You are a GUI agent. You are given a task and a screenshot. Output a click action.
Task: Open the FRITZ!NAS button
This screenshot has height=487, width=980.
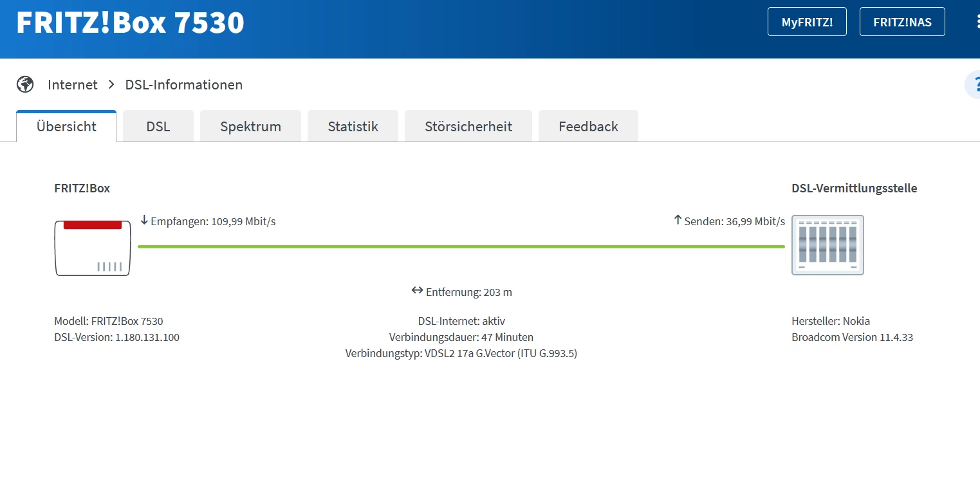[x=902, y=22]
